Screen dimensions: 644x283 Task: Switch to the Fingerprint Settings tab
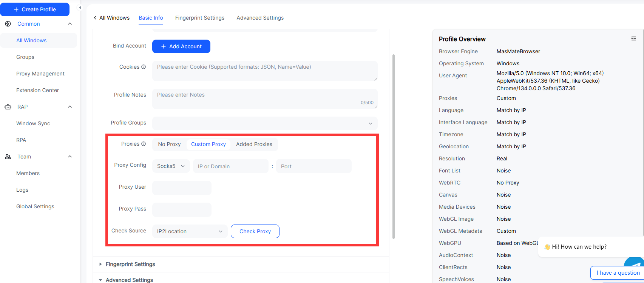click(x=199, y=18)
